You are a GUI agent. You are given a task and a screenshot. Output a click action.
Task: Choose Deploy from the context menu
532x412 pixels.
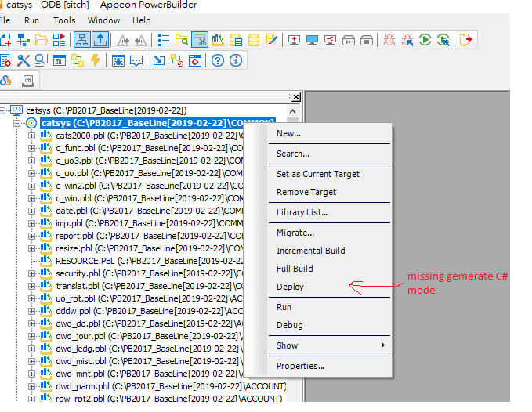point(290,287)
